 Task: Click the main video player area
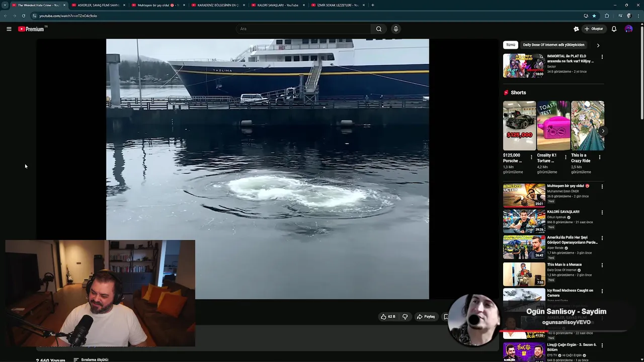267,169
